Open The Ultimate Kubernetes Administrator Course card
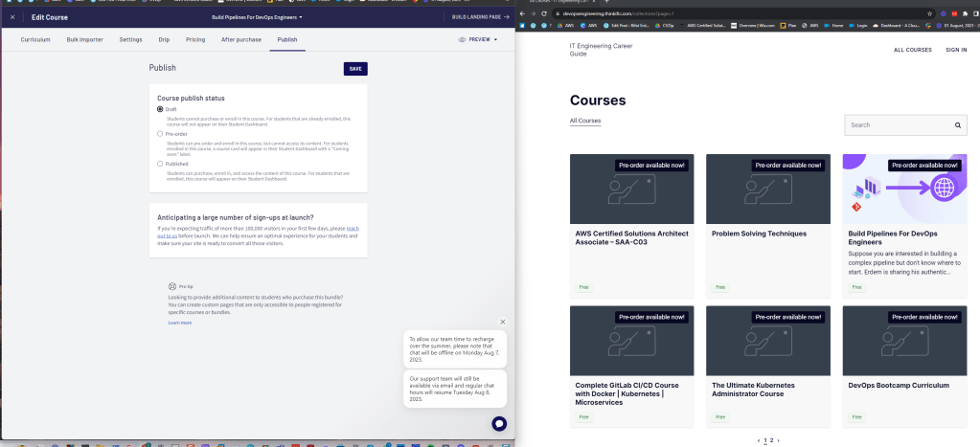Viewport: 980px width, 447px height. coord(768,367)
